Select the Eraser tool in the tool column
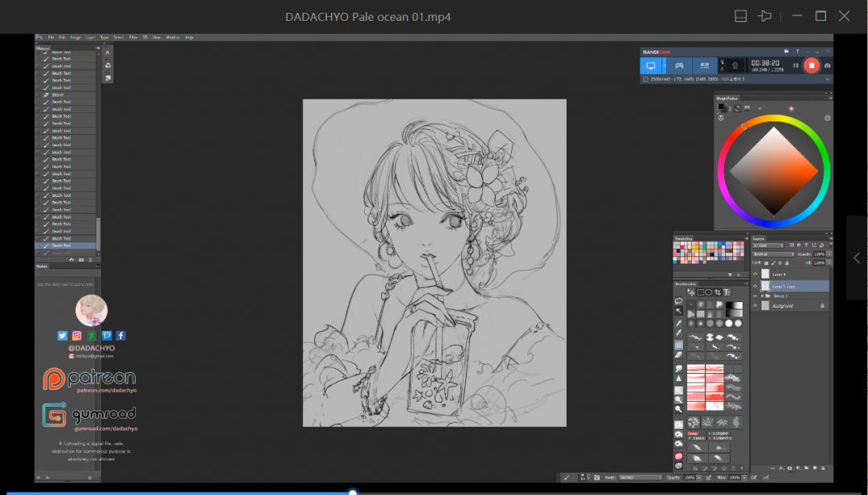 click(x=678, y=355)
